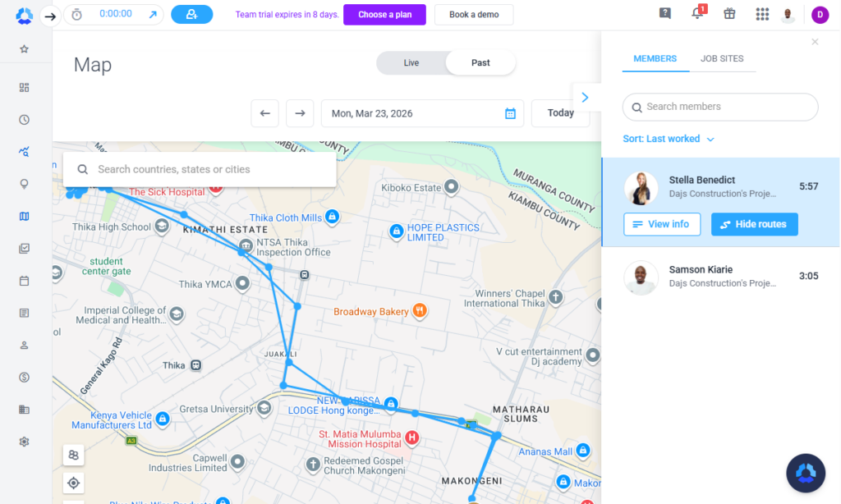Start the timer stopwatch icon
Screen dimensions: 841x504
(76, 15)
